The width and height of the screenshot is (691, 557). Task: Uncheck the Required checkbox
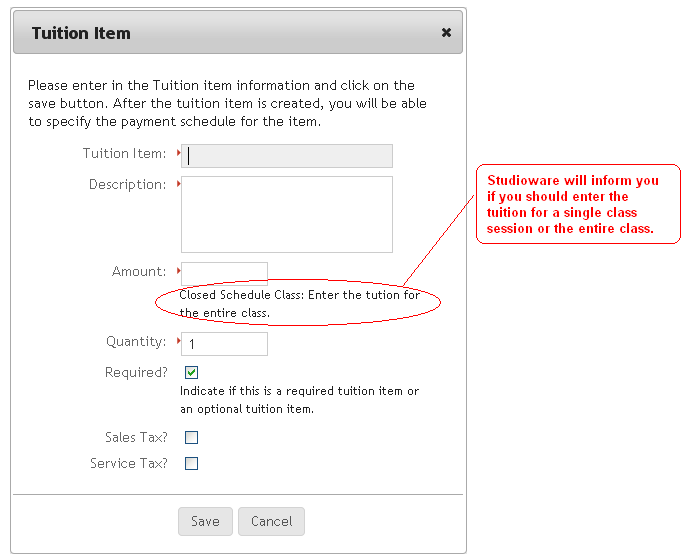tap(192, 373)
